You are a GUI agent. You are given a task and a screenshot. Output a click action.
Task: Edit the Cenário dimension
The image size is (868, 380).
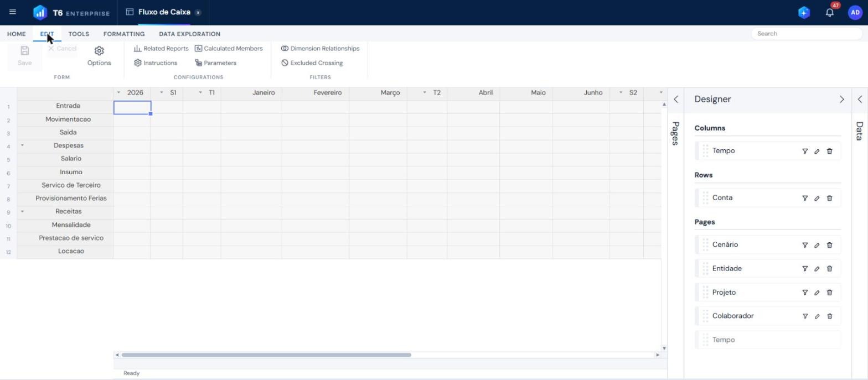click(x=817, y=245)
